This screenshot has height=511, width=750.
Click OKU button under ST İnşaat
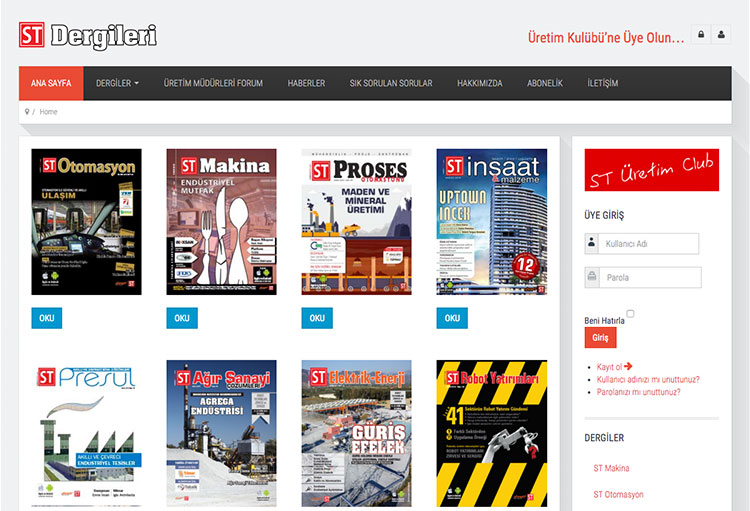(452, 318)
